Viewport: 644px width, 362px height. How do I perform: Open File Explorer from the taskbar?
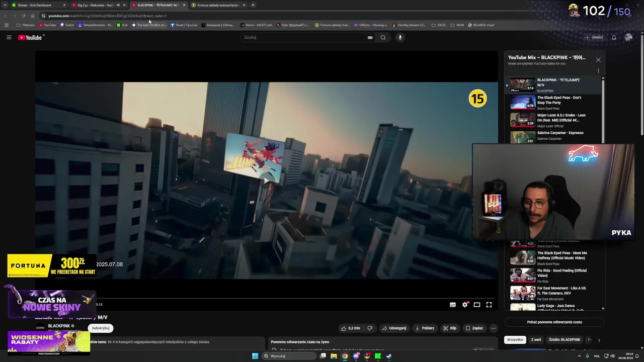coord(334,356)
